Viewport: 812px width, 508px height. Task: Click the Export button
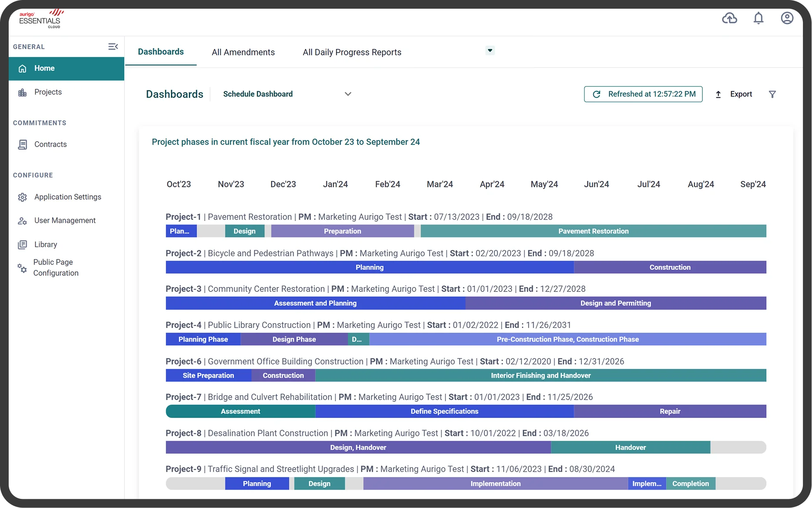tap(734, 94)
